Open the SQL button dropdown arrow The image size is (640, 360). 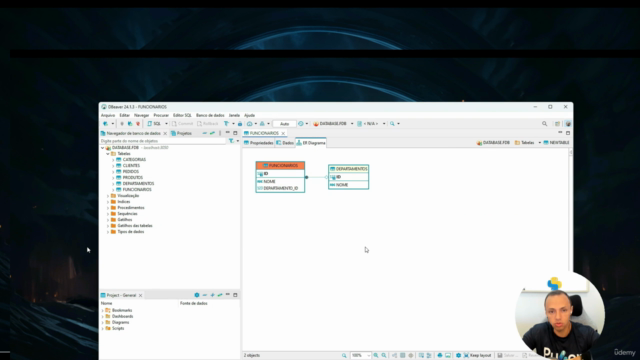pyautogui.click(x=166, y=124)
